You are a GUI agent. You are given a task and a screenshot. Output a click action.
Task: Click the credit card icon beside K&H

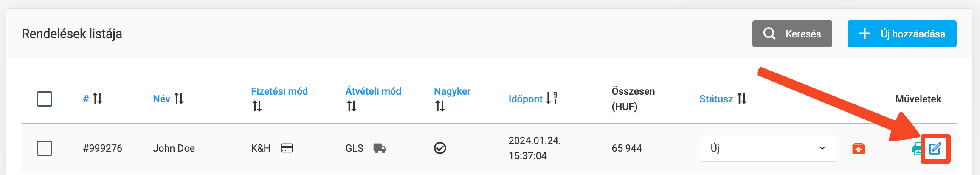(287, 148)
